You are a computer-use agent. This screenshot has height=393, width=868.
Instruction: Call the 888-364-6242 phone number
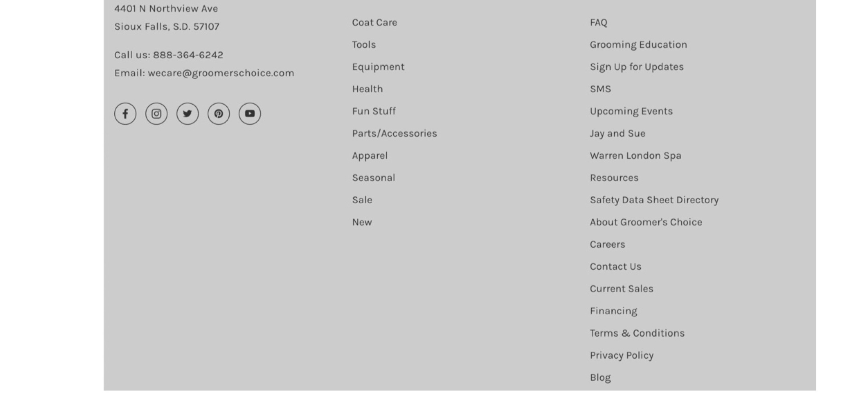(x=188, y=55)
